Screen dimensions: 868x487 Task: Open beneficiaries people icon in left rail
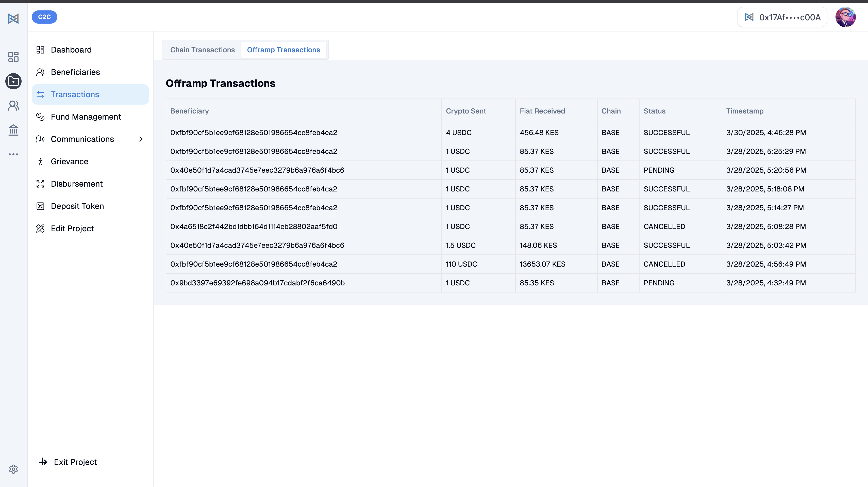click(13, 106)
